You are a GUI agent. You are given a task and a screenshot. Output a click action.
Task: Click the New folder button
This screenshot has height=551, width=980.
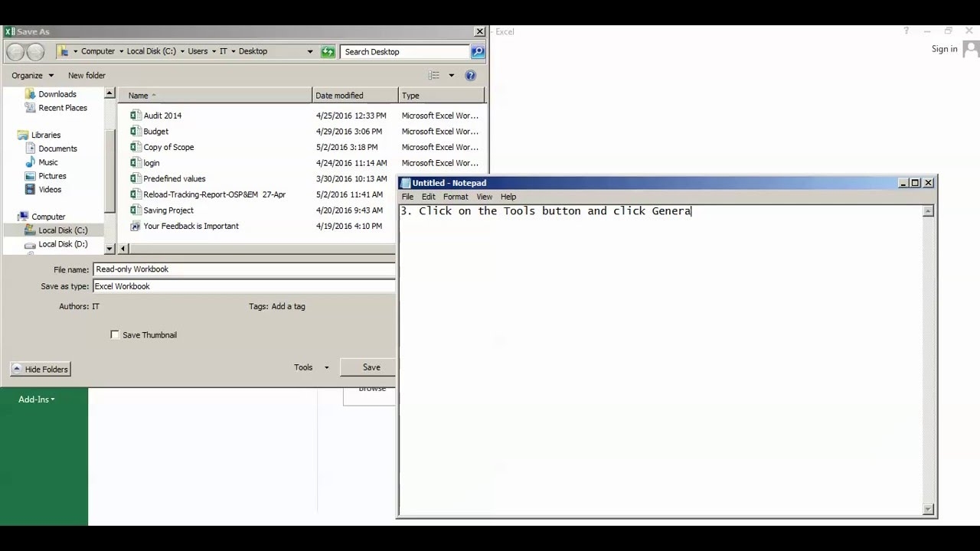click(x=87, y=75)
